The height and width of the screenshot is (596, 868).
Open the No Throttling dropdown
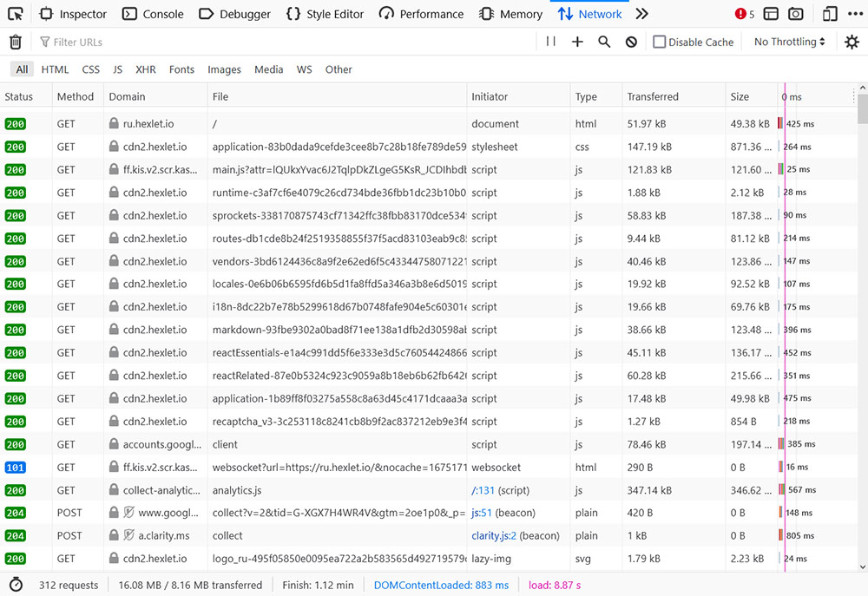pyautogui.click(x=786, y=42)
